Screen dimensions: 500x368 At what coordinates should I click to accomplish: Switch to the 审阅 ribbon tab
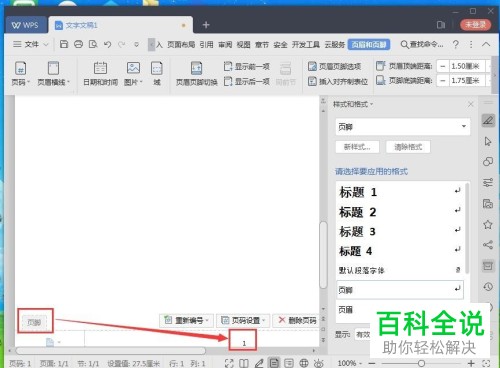click(225, 44)
